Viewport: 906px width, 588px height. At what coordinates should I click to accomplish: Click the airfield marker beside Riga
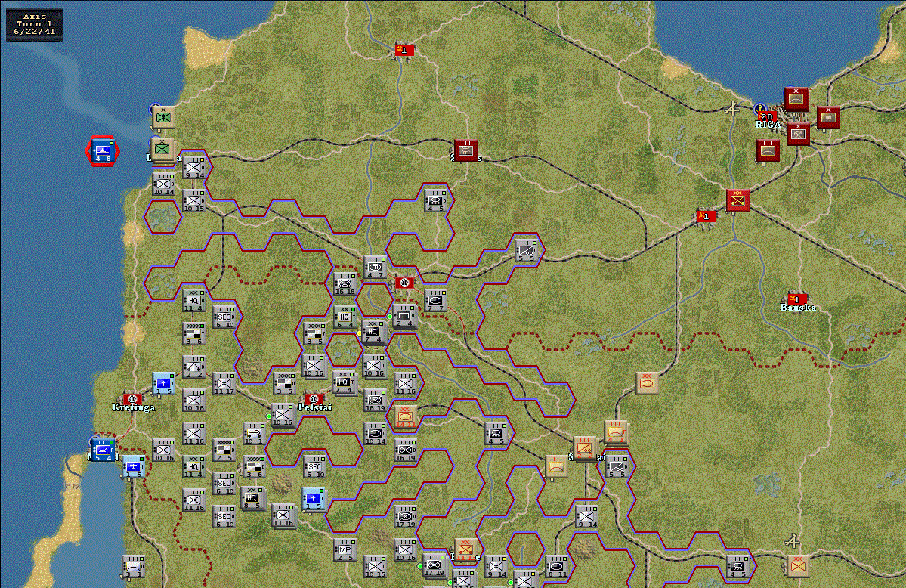pos(733,108)
